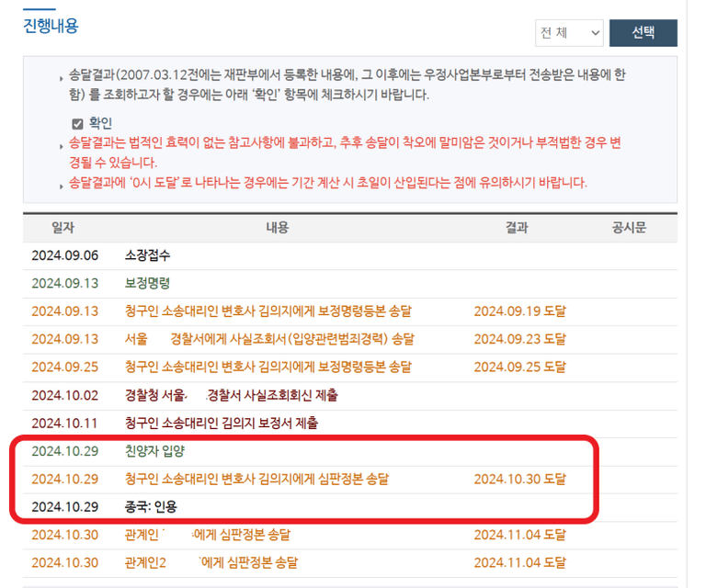Click the 2024.09.19 도달 result
The height and width of the screenshot is (588, 706).
519,311
